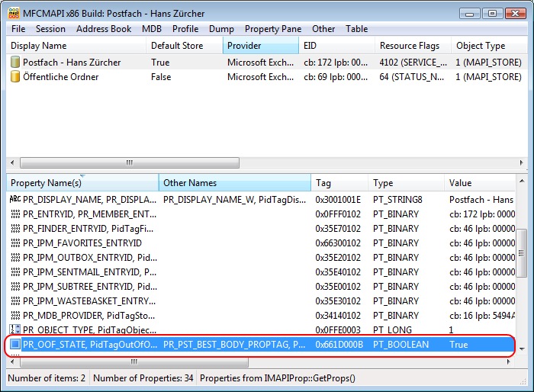Click the property pane vertical scrollbar thumb
The image size is (534, 392).
click(x=522, y=253)
